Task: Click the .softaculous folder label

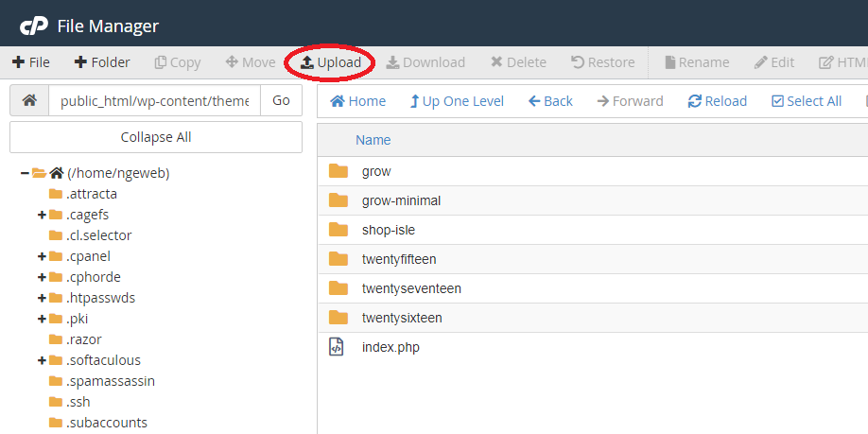Action: click(103, 360)
